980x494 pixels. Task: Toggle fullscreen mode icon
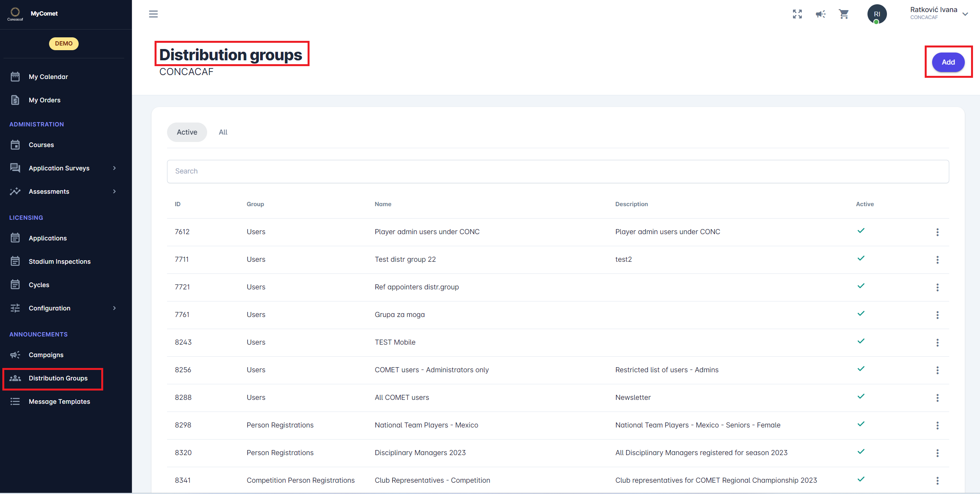797,14
